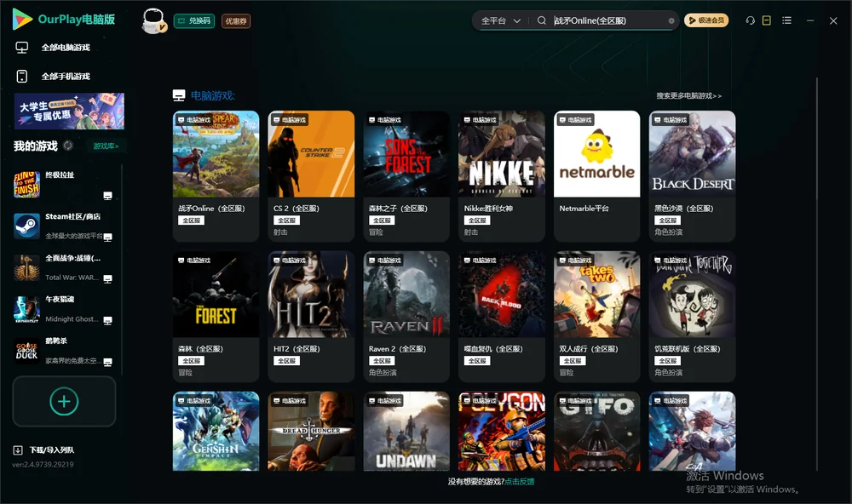This screenshot has height=504, width=852.
Task: Open the Raven 2 game card
Action: 406,317
